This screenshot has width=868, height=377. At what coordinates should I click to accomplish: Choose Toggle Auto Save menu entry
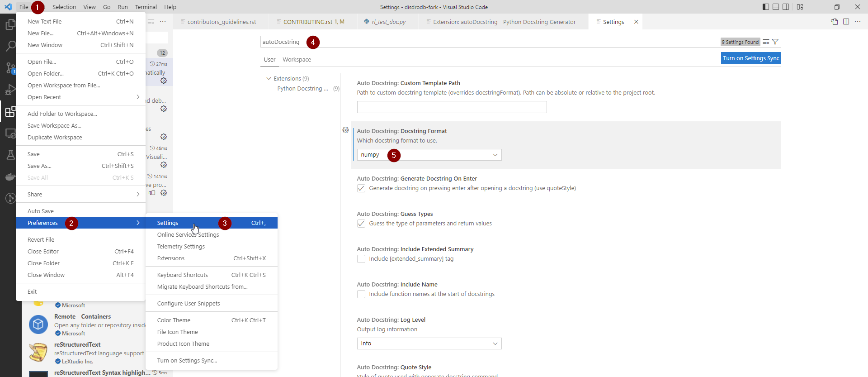pyautogui.click(x=81, y=211)
